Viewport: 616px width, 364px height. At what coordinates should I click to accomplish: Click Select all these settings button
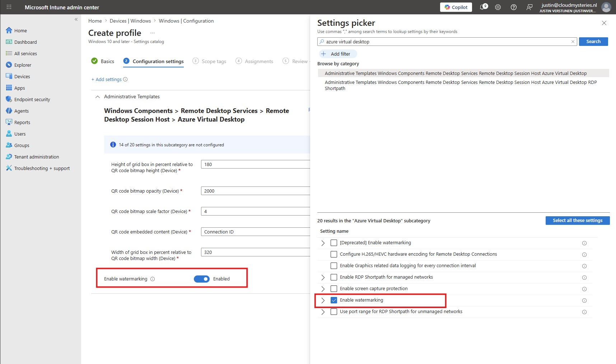(x=578, y=221)
